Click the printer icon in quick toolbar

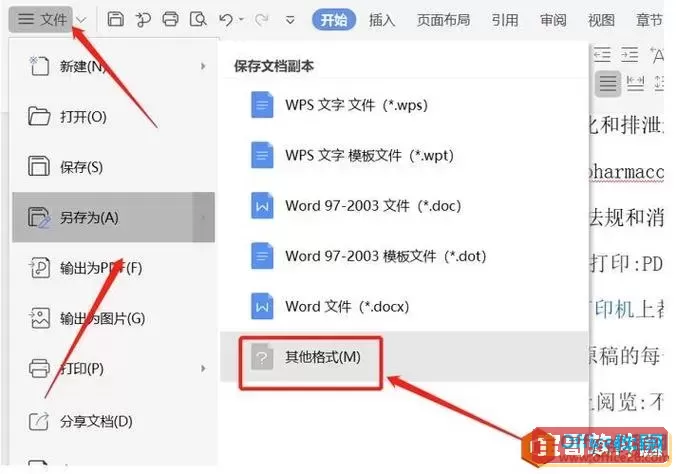point(170,19)
